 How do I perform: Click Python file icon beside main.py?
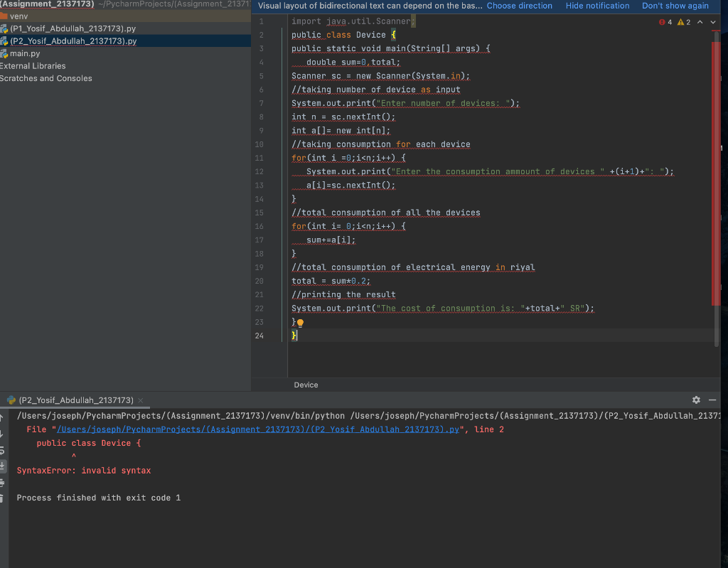4,53
